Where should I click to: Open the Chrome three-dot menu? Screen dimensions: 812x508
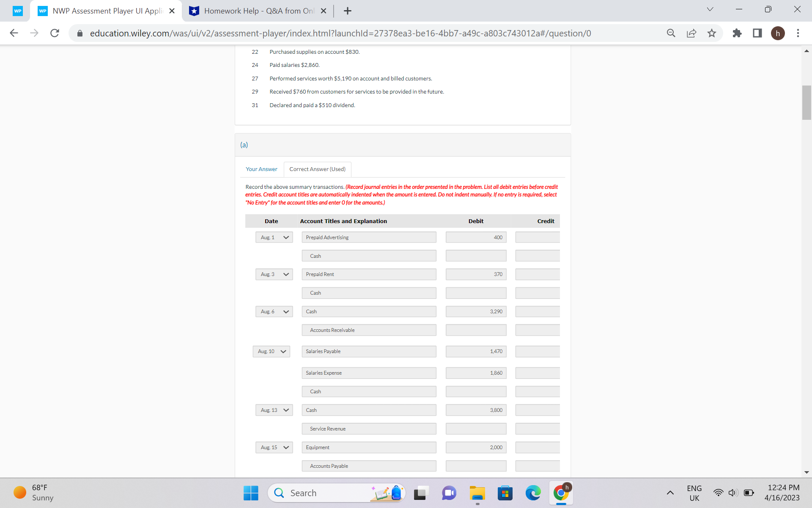[x=798, y=33]
